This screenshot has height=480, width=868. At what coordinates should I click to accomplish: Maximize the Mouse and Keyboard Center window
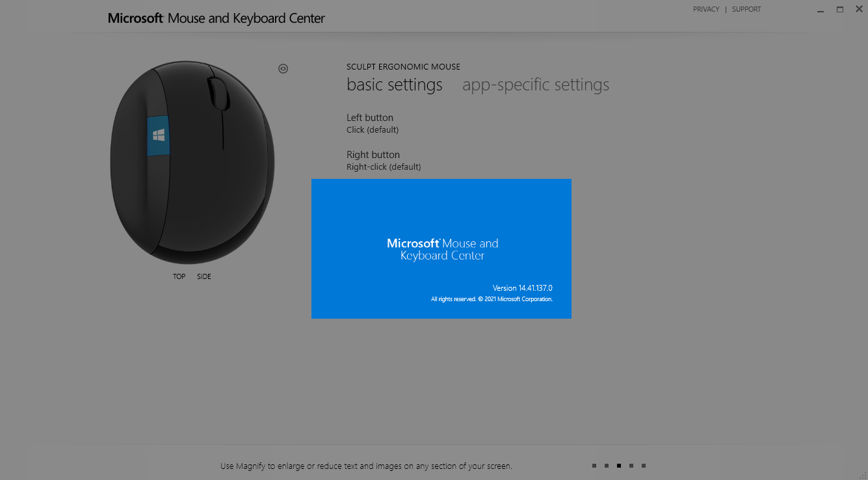[x=840, y=9]
